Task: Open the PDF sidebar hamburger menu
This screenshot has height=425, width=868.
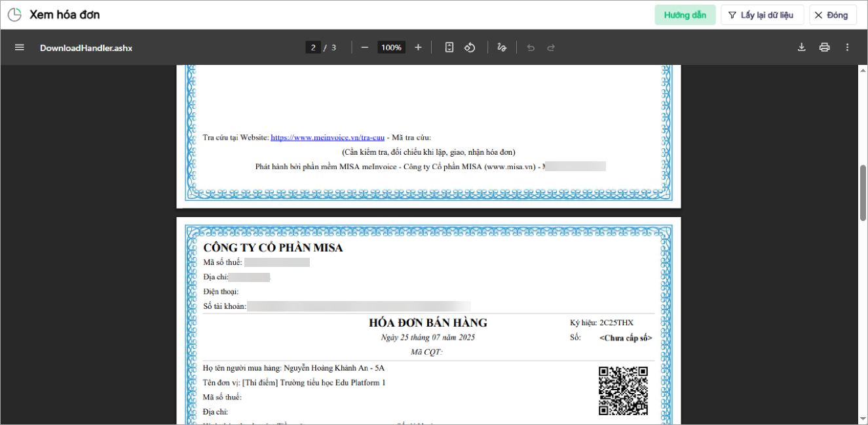Action: [20, 48]
